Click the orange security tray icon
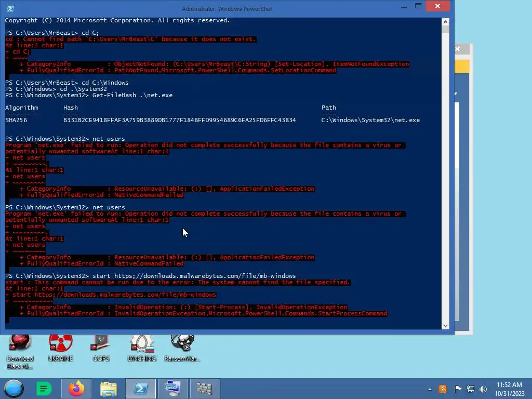This screenshot has width=532, height=399. [443, 389]
